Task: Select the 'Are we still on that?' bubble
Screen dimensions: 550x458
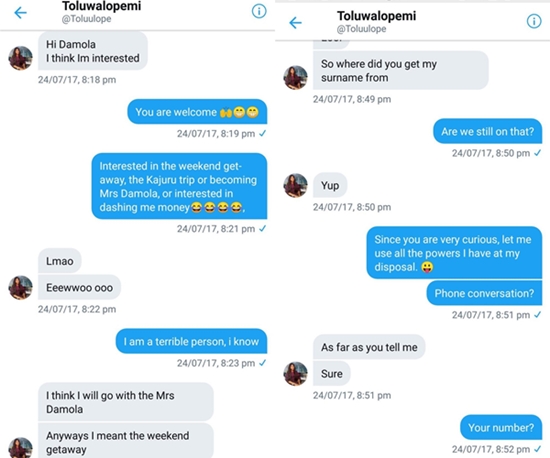Action: tap(488, 131)
